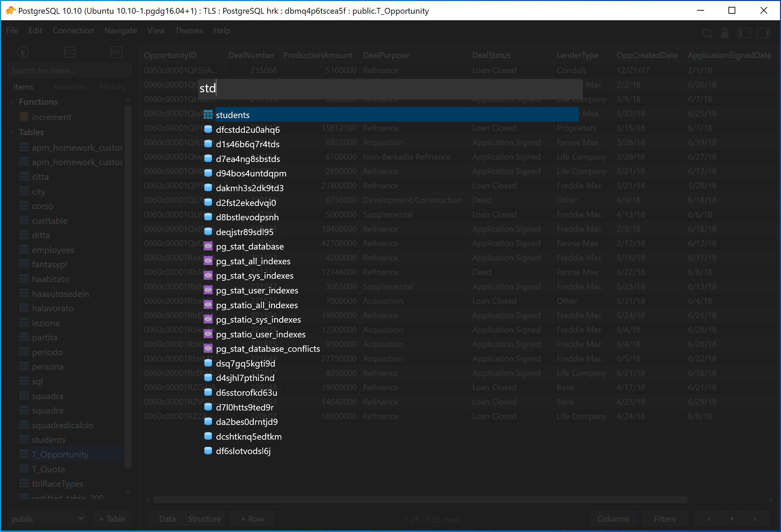Click the connection plug icon in sidebar
The width and height of the screenshot is (781, 532).
(x=23, y=52)
